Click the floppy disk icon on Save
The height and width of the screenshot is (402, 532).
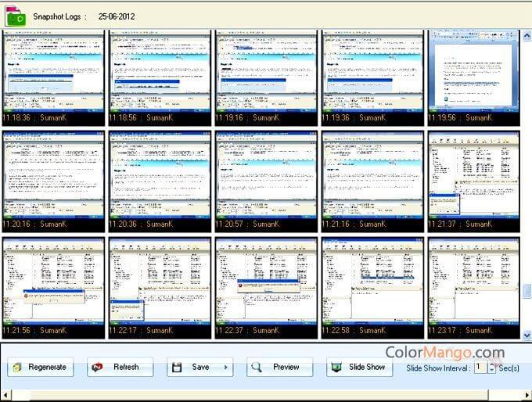[177, 367]
